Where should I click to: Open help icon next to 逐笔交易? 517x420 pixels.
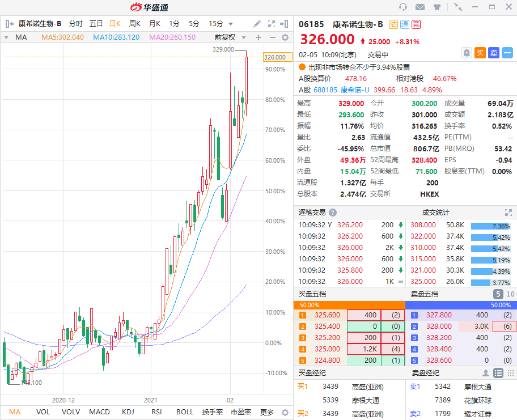coord(333,213)
